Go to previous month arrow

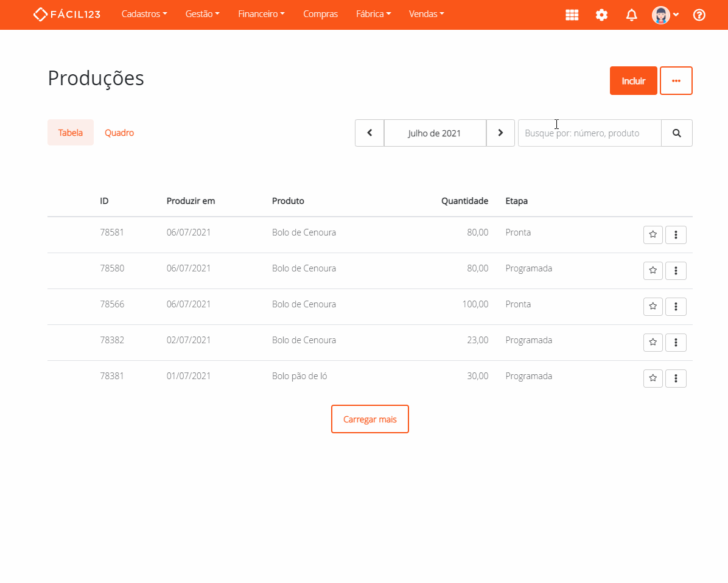pos(369,133)
